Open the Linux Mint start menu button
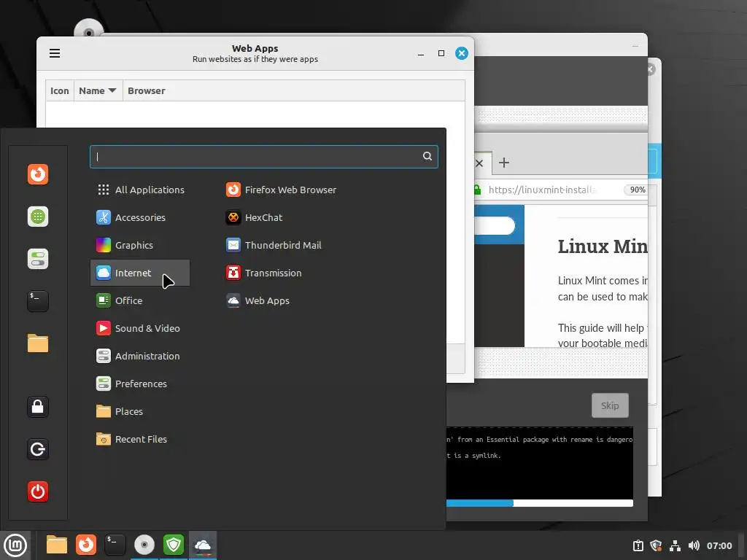 15,545
